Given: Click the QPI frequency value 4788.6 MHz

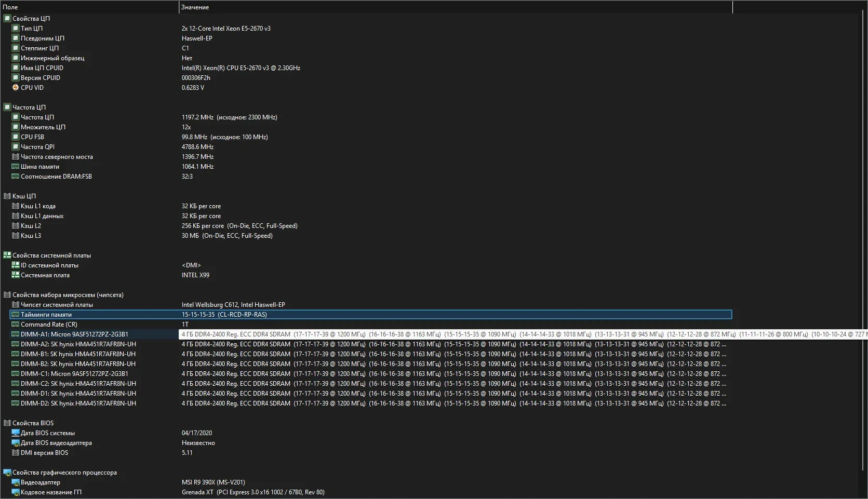Looking at the screenshot, I should pos(197,147).
